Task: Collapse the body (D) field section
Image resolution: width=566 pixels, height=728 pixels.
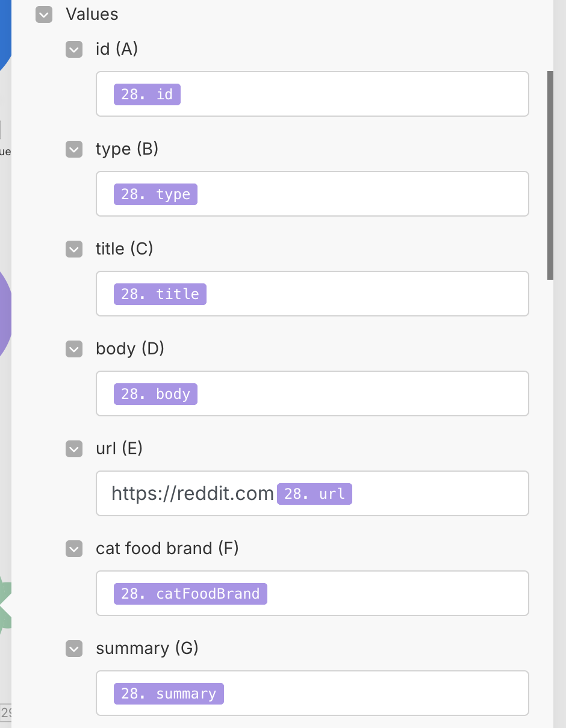Action: [x=73, y=349]
